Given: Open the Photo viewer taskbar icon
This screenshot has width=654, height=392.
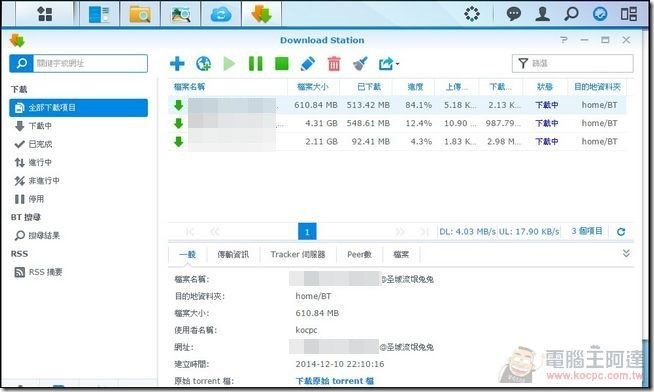Looking at the screenshot, I should 181,14.
